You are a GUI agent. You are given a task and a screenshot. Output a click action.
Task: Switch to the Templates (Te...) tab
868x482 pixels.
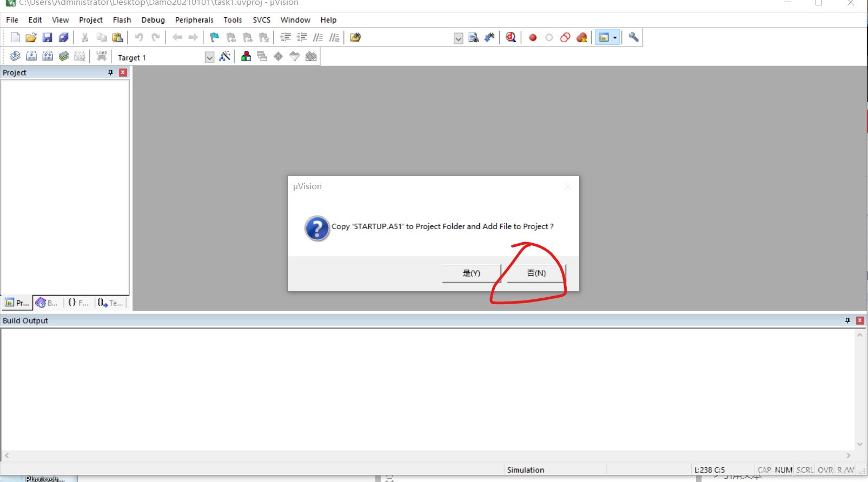point(110,303)
